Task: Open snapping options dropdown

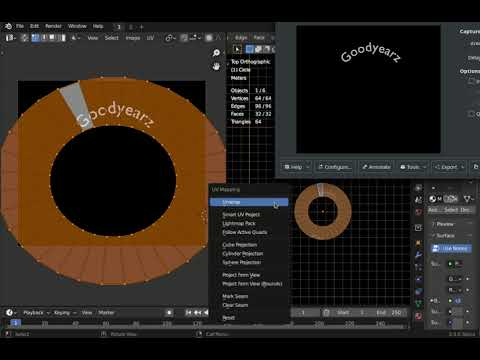Action: click(195, 38)
